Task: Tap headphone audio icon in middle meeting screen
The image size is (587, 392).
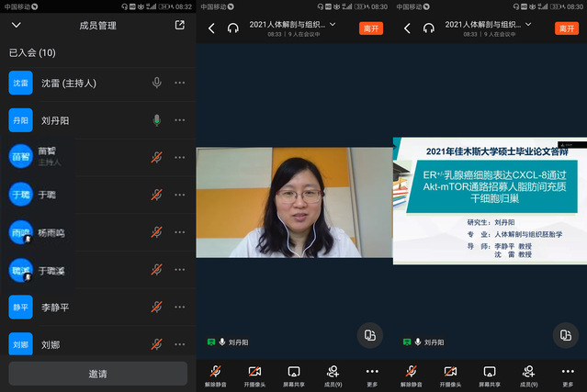Action: [233, 28]
